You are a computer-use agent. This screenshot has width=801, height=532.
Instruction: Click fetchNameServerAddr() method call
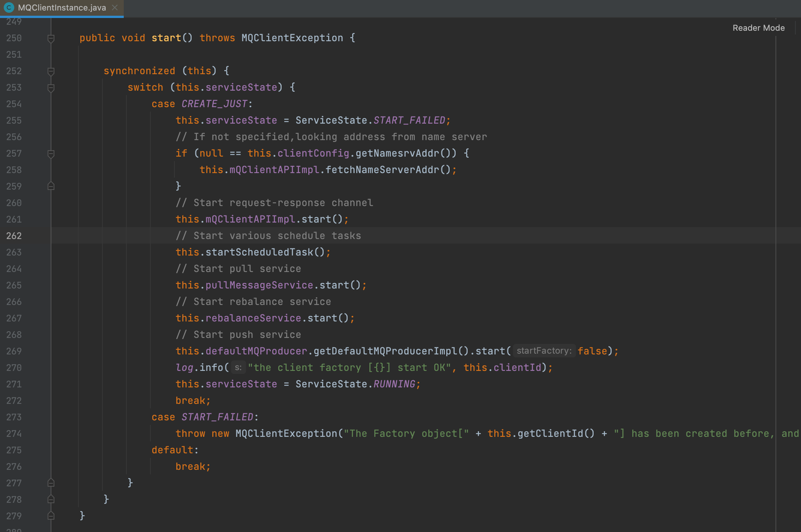click(x=388, y=170)
